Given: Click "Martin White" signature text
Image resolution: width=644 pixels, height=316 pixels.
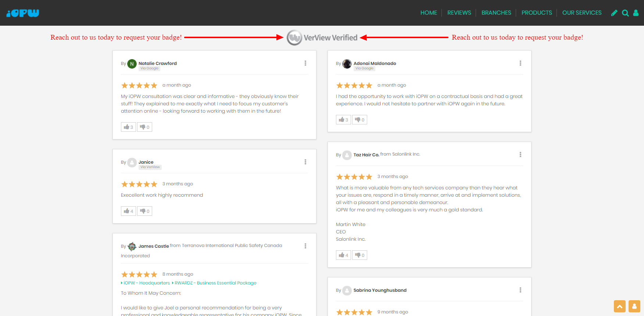Looking at the screenshot, I should click(351, 225).
